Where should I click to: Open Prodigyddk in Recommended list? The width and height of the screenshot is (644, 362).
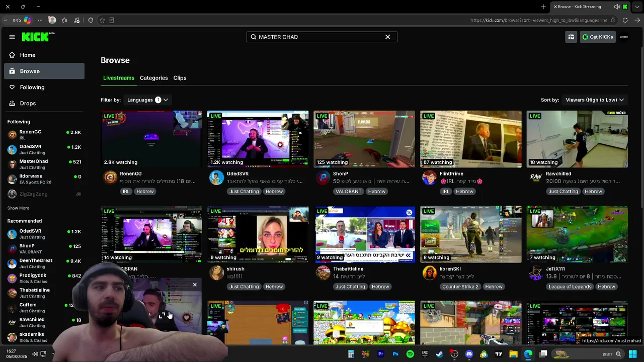pyautogui.click(x=44, y=278)
